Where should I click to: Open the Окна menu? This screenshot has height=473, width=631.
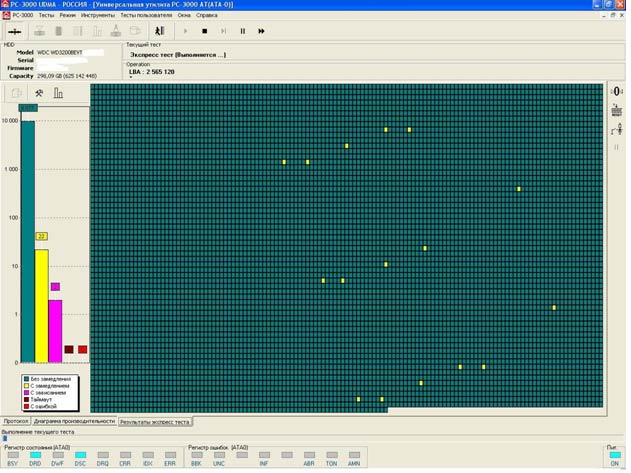[184, 15]
